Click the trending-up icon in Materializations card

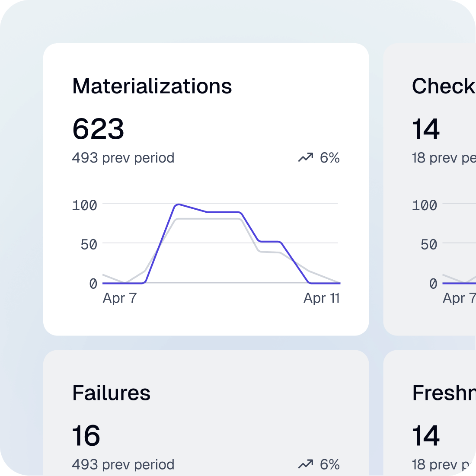[305, 158]
